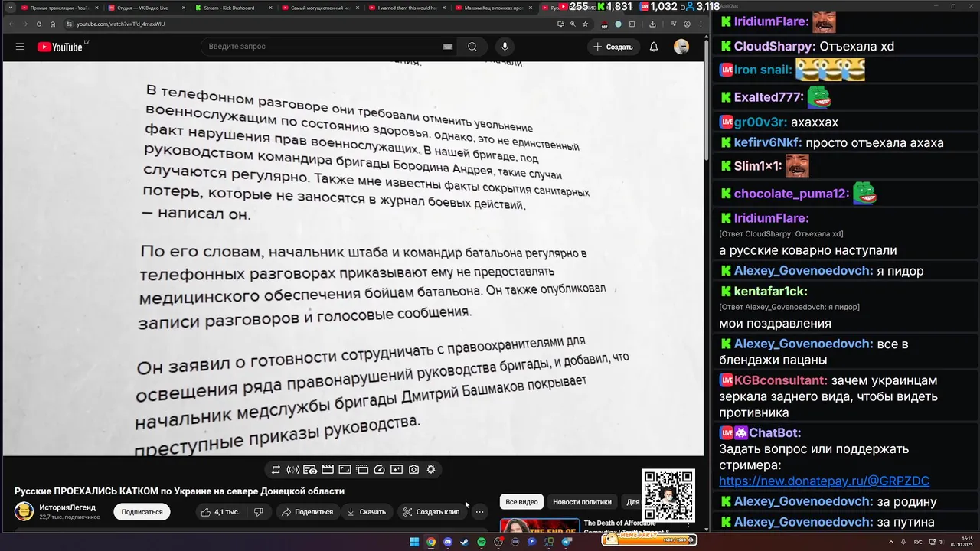
Task: Open Telegram from the taskbar
Action: [x=567, y=542]
